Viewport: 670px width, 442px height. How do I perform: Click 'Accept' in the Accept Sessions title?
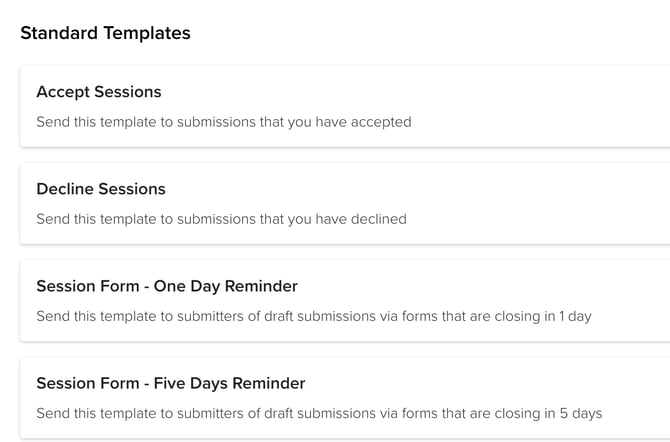[x=63, y=92]
